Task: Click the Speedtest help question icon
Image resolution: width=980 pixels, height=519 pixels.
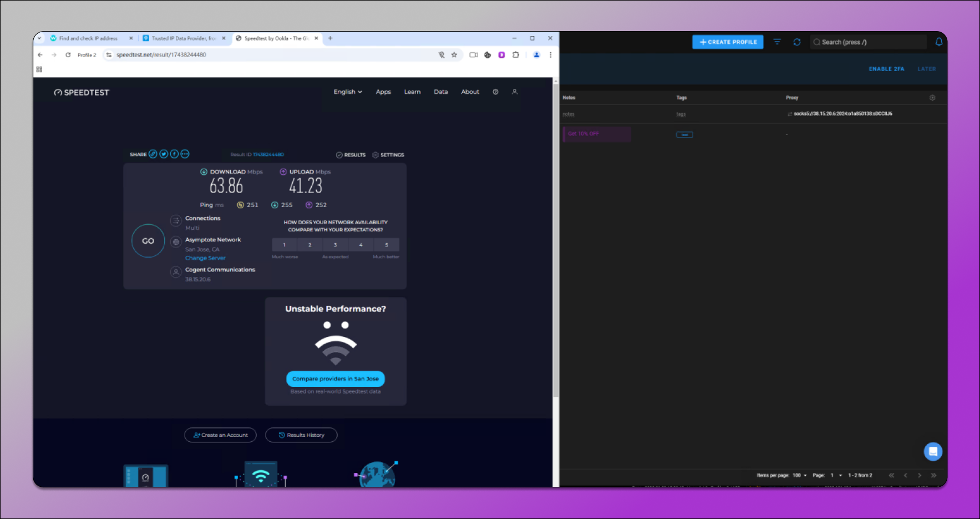Action: (495, 92)
